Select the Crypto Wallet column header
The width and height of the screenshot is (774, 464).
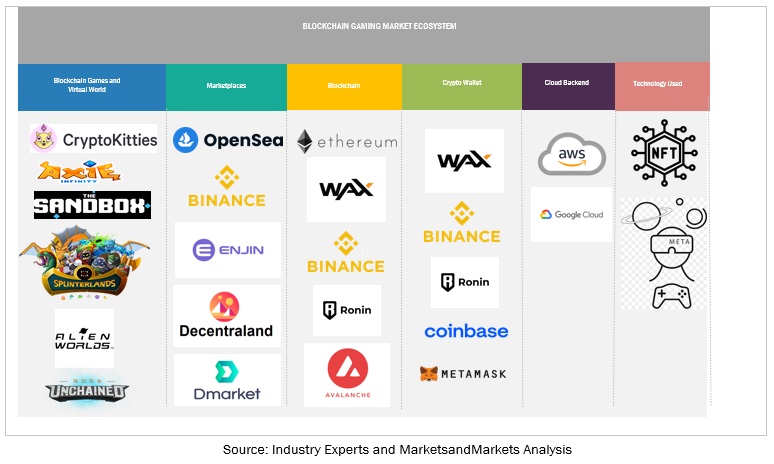[462, 84]
